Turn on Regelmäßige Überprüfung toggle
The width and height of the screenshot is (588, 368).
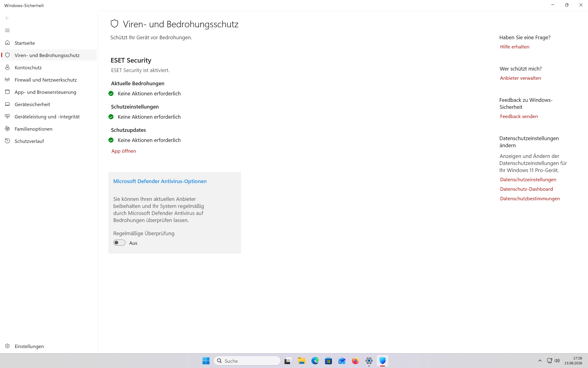click(x=119, y=243)
